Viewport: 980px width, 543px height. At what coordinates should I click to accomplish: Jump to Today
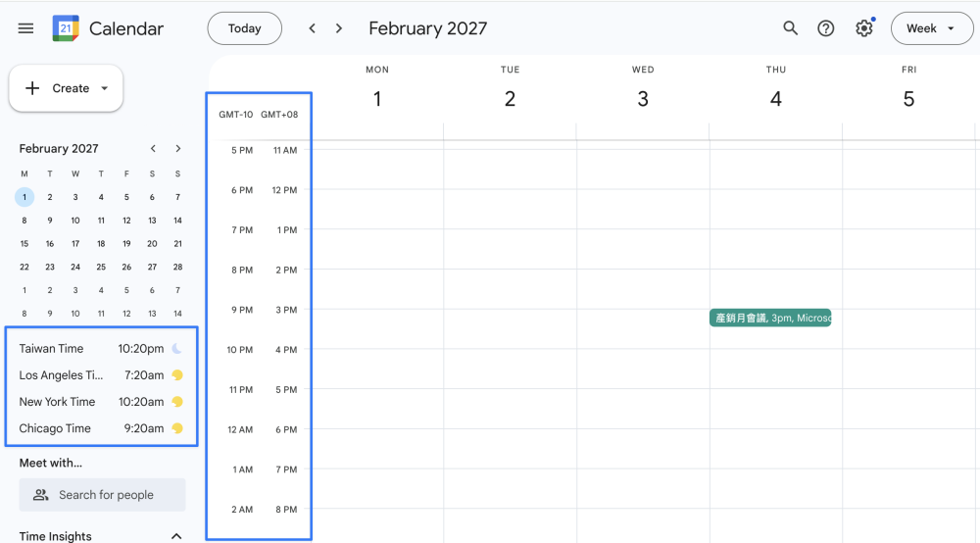click(x=244, y=28)
